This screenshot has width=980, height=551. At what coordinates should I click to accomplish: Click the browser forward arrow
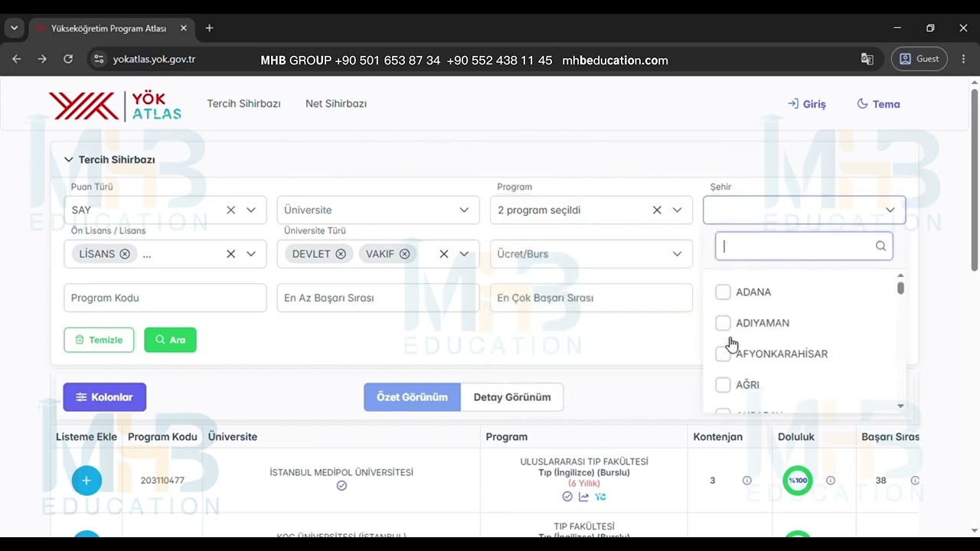coord(42,59)
